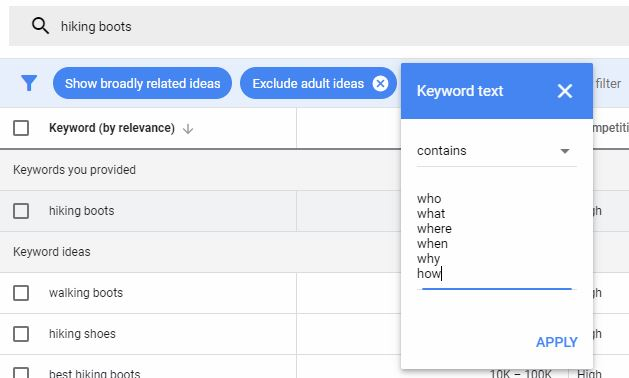Check the best hiking boots row
This screenshot has height=378, width=629.
(21, 372)
